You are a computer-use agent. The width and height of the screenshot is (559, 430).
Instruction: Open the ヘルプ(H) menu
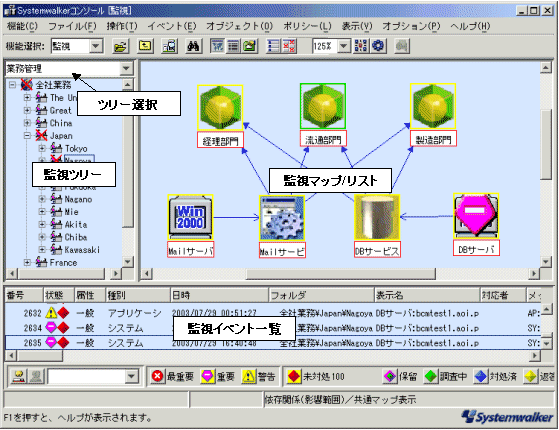point(470,26)
